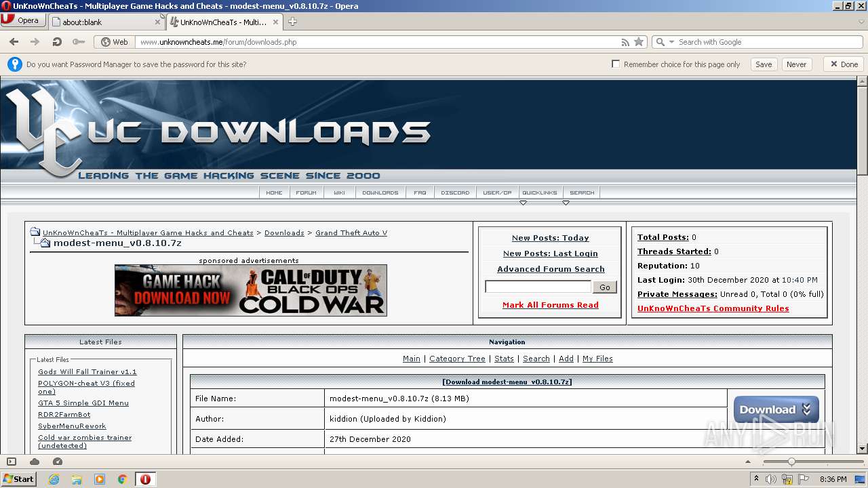
Task: Expand the QUICKLINKS dropdown menu
Action: click(x=539, y=192)
